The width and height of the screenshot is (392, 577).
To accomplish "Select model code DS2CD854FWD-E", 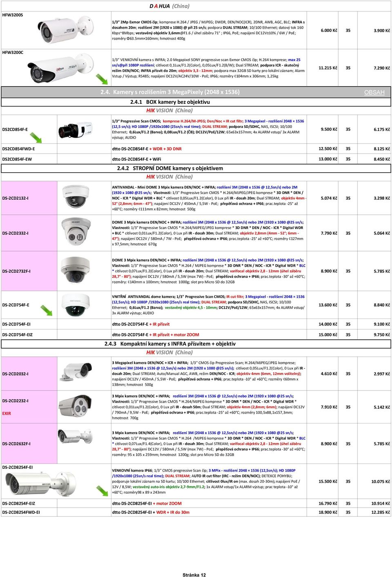I will point(18,149).
